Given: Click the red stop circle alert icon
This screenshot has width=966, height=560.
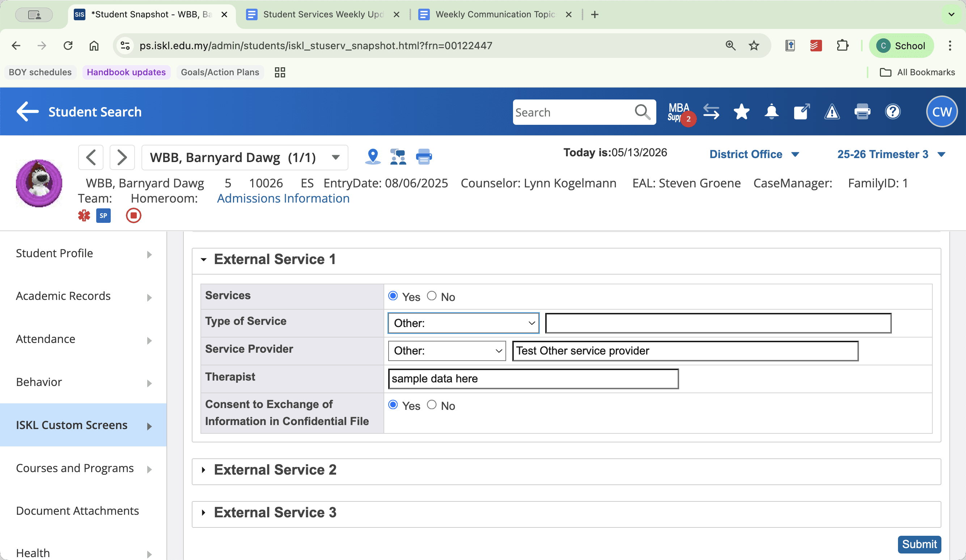Looking at the screenshot, I should point(134,215).
